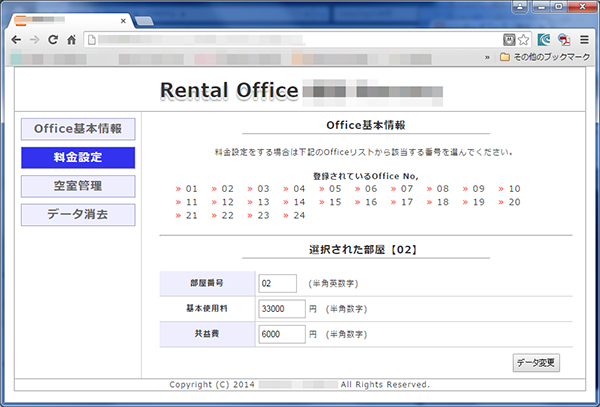Go back with the browser back arrow
This screenshot has width=600, height=407.
[x=16, y=39]
